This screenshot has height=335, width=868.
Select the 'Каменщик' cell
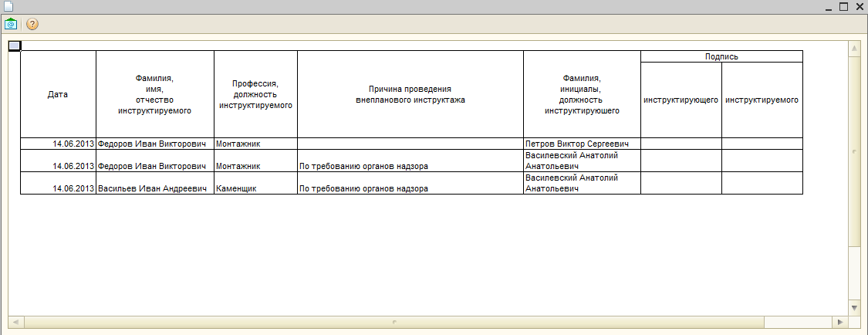(255, 183)
